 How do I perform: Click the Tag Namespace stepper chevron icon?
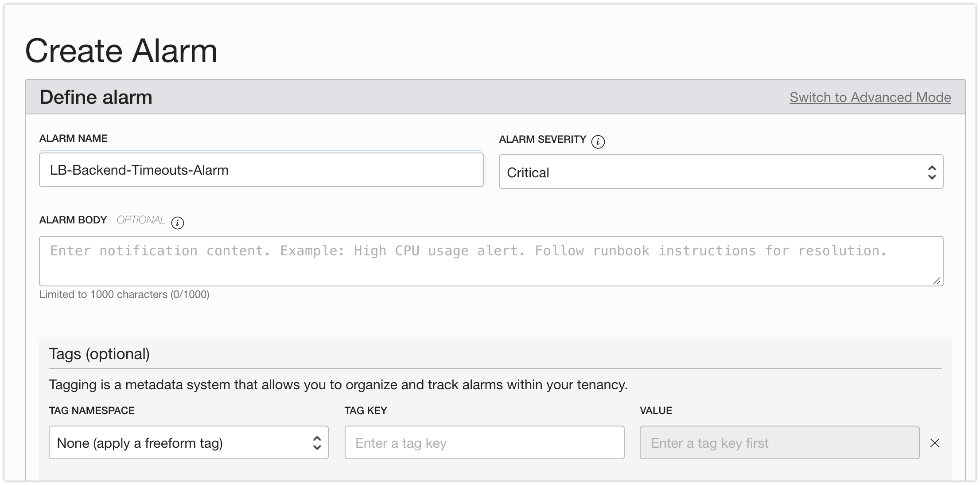pos(317,442)
